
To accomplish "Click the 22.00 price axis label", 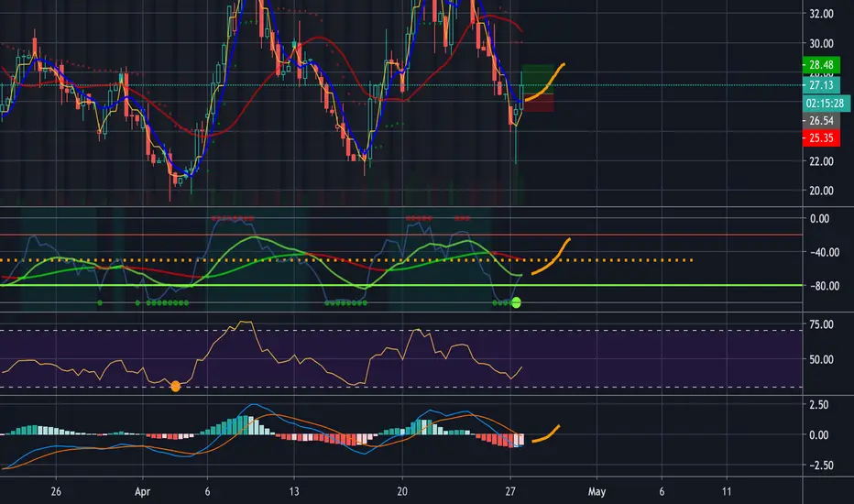I will [821, 161].
